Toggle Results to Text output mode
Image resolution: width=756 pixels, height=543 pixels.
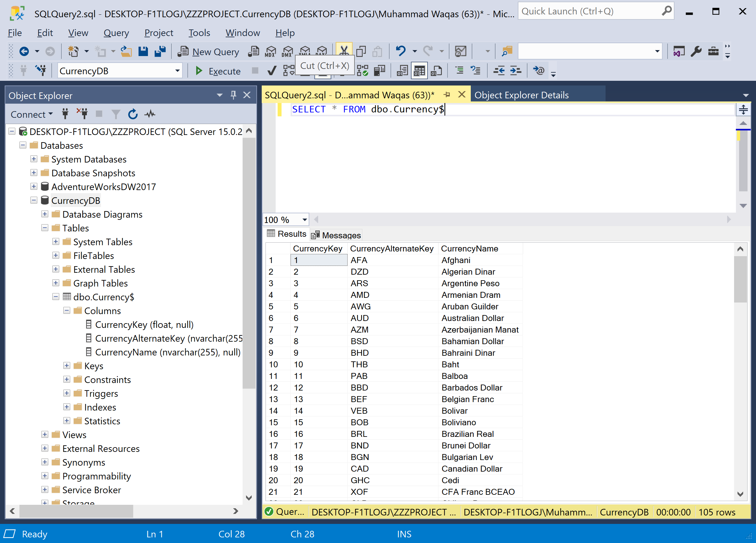pyautogui.click(x=402, y=71)
